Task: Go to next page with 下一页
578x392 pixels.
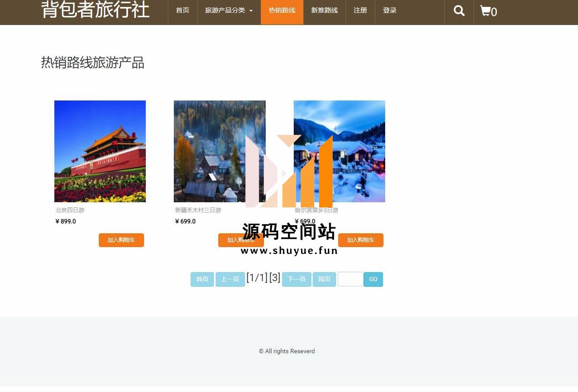Action: [296, 279]
